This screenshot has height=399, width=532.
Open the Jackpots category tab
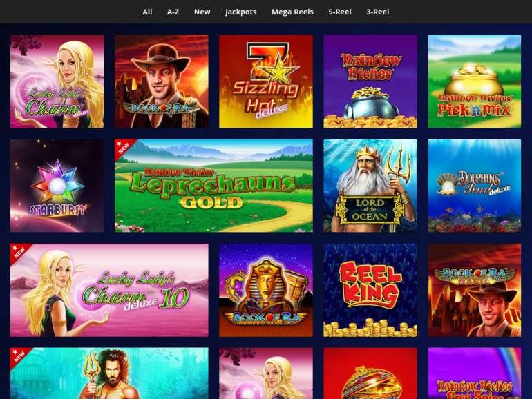(x=241, y=12)
